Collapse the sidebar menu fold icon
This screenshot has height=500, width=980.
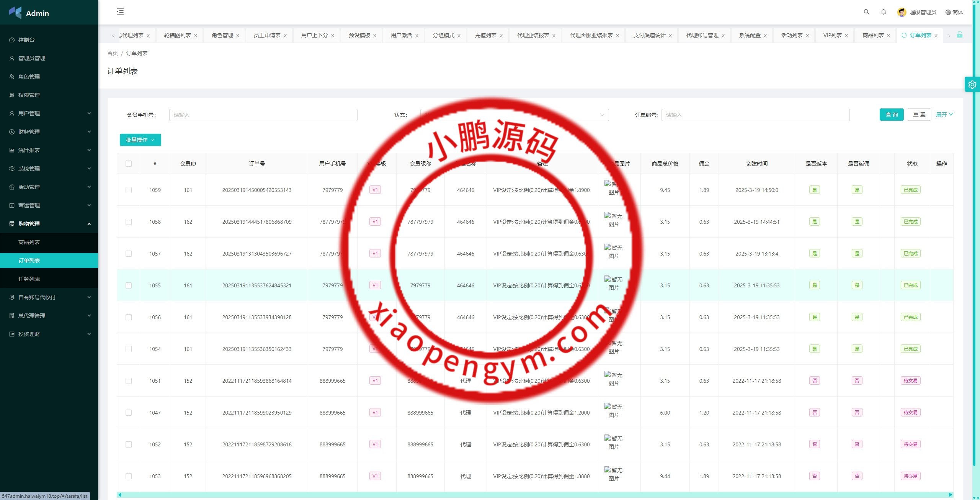coord(120,11)
